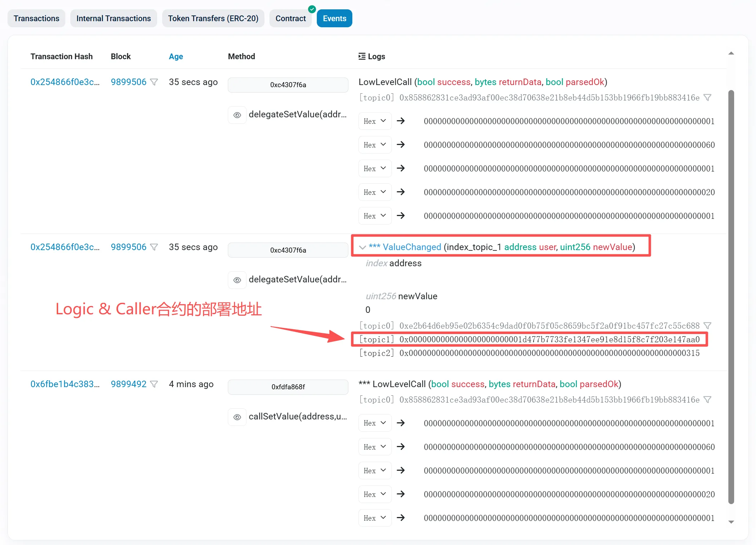Click the filter icon next to block 9899492
Image resolution: width=756 pixels, height=545 pixels.
coord(154,384)
